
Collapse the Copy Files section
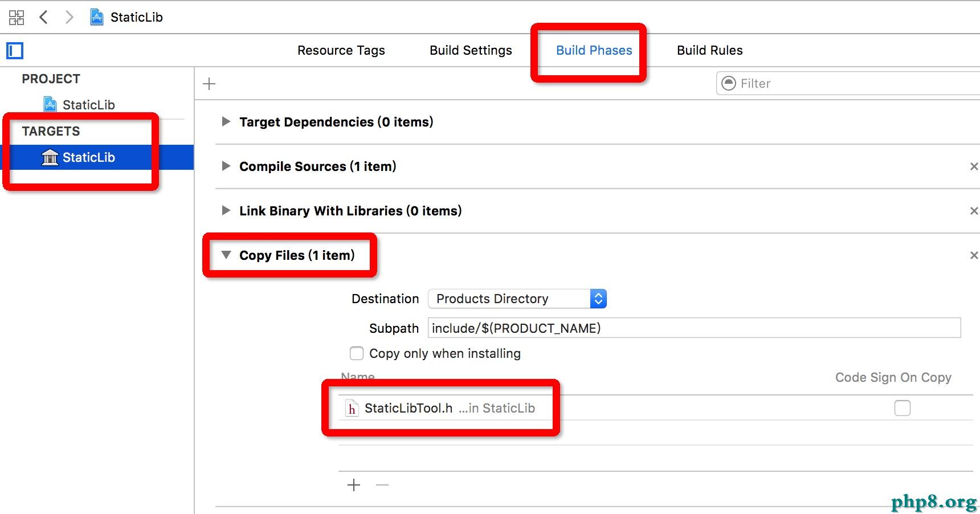pyautogui.click(x=226, y=255)
